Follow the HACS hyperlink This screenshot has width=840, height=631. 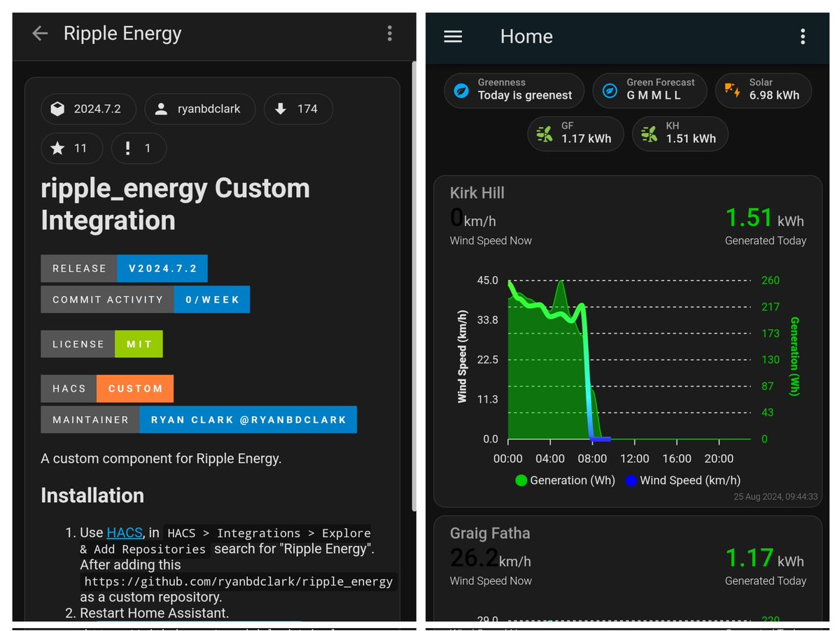tap(125, 533)
